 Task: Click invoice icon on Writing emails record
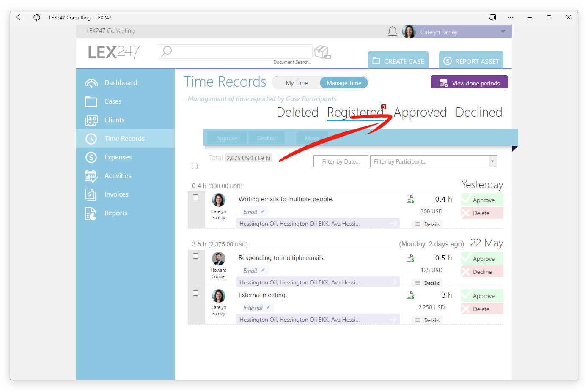[x=410, y=199]
